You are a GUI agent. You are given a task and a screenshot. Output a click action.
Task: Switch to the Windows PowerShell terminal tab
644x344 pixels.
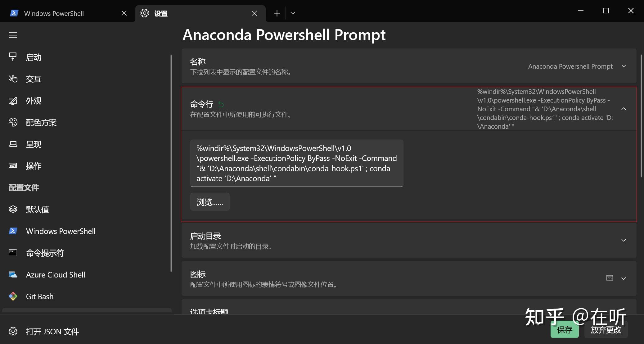click(x=54, y=13)
